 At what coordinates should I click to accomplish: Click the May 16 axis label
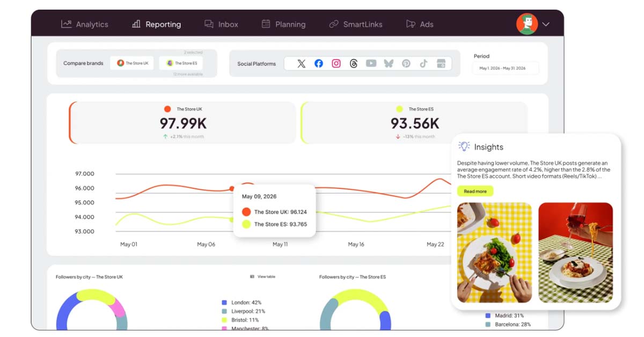click(356, 244)
